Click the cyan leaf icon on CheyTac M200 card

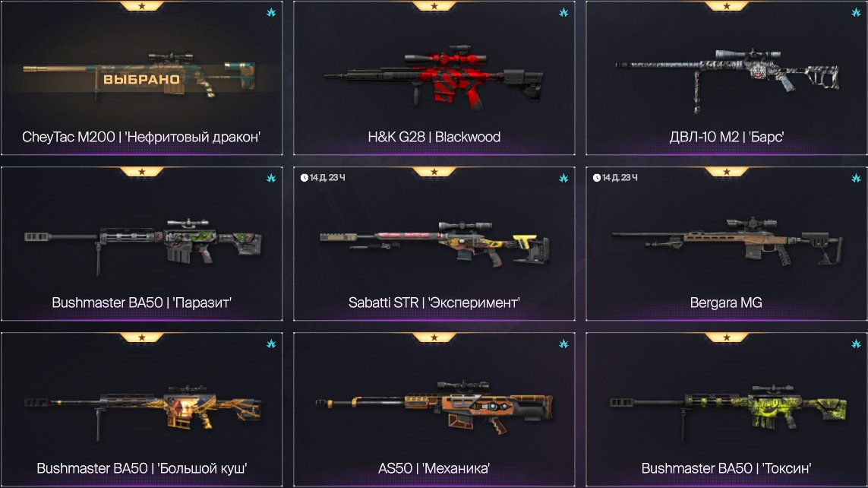[271, 12]
